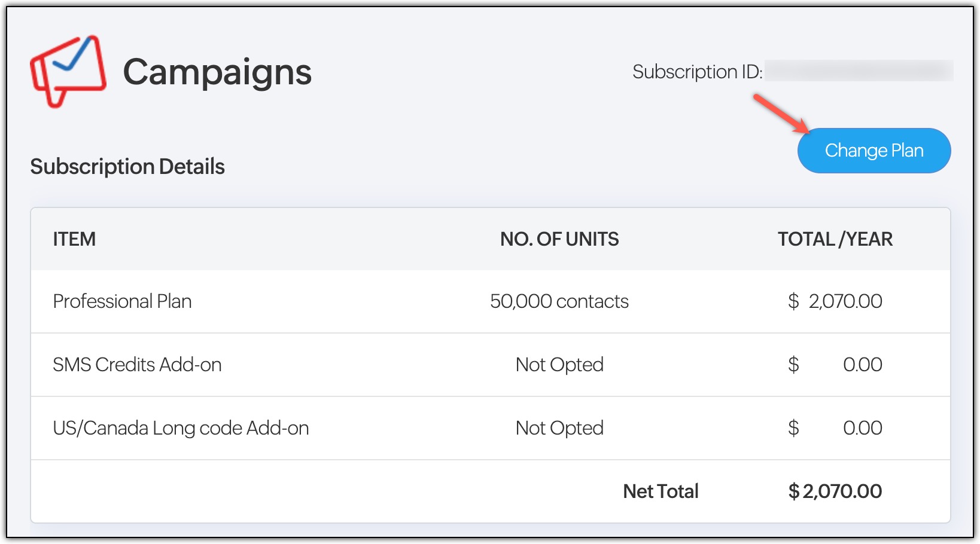This screenshot has width=980, height=544.
Task: Click the TOTAL /YEAR column header
Action: [835, 239]
